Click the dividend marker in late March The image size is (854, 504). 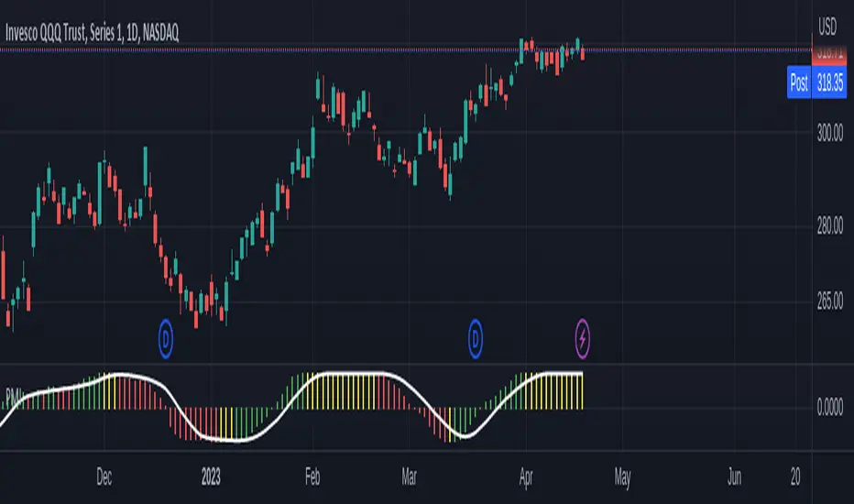476,339
